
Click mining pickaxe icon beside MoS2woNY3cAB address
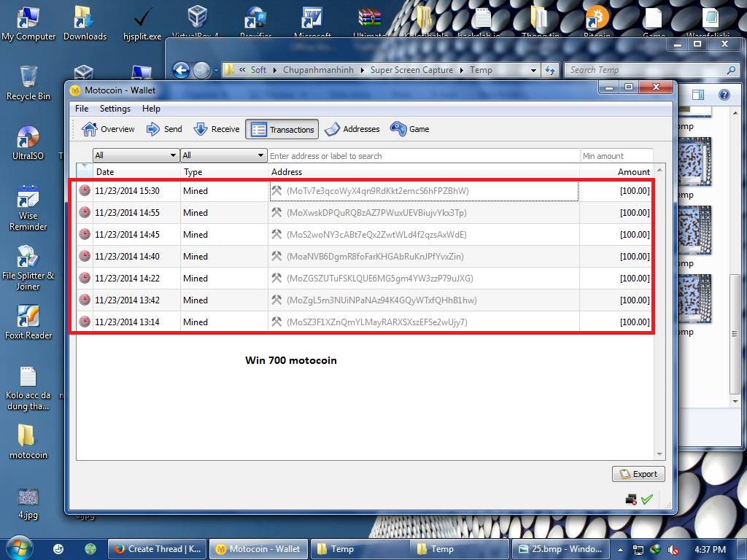click(x=276, y=234)
